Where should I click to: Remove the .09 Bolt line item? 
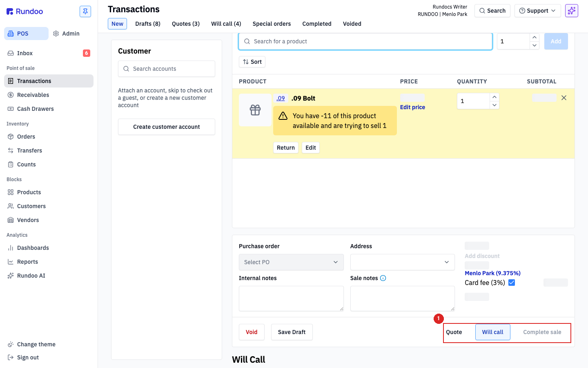click(563, 98)
